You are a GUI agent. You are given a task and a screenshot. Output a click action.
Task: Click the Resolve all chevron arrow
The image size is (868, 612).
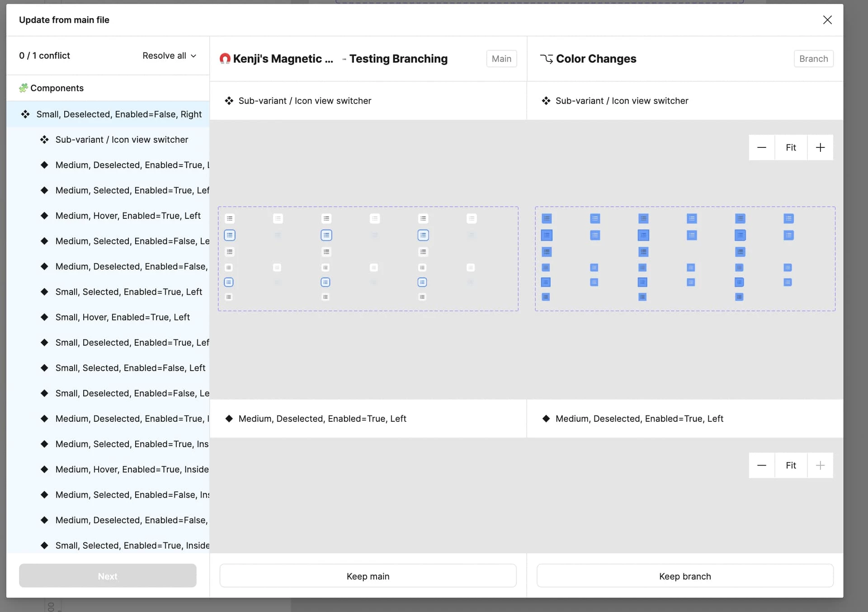coord(193,56)
